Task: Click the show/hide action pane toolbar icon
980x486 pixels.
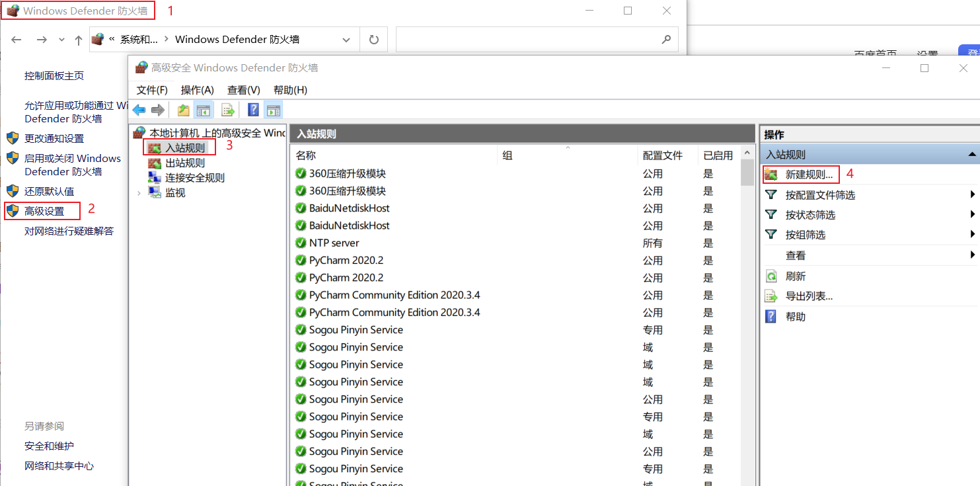Action: 274,110
